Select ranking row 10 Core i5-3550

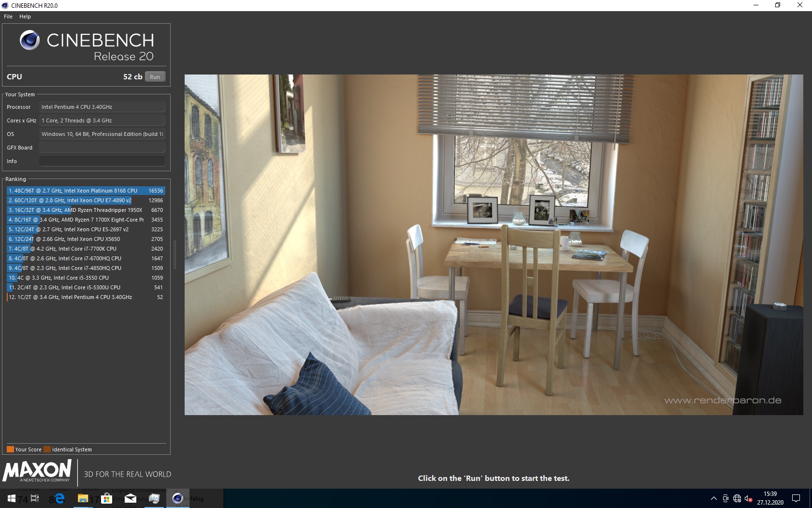tap(86, 278)
